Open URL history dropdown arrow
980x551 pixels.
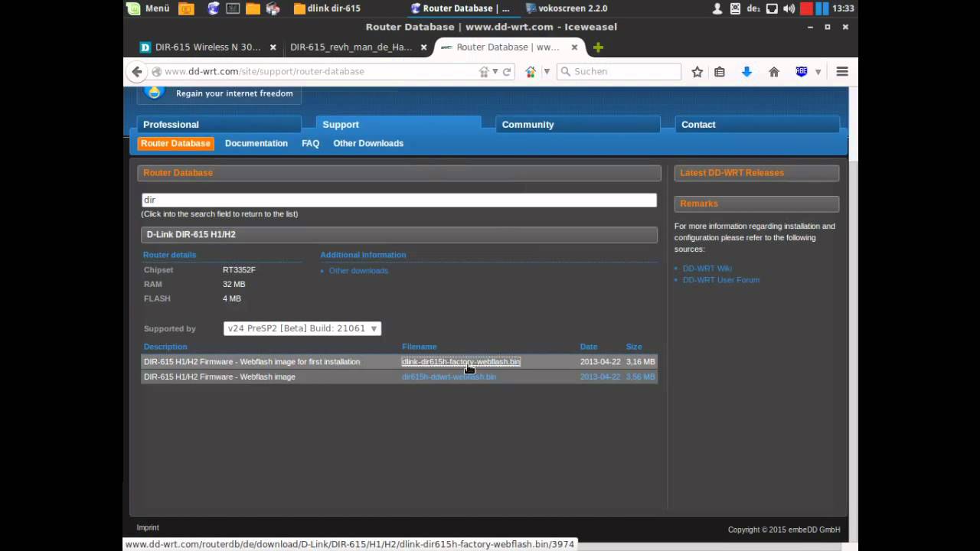click(x=495, y=71)
